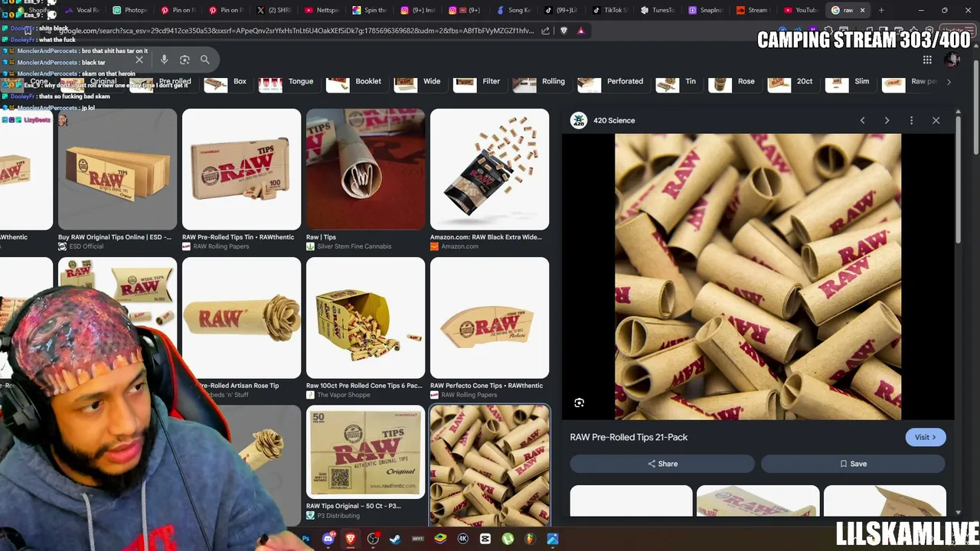
Task: Open the Google account avatar
Action: tap(952, 60)
